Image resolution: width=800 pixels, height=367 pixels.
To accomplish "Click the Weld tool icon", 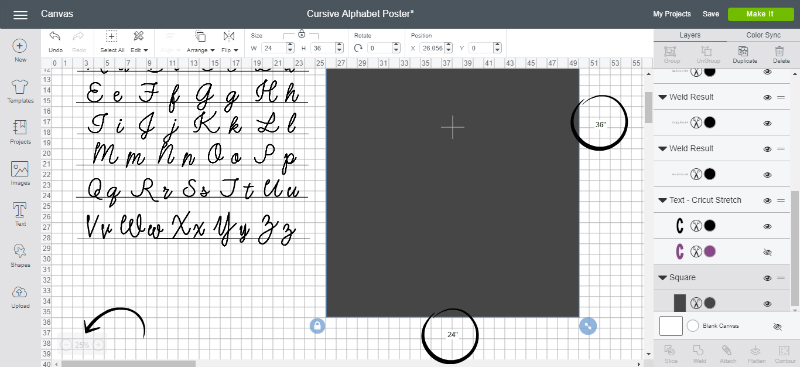I will point(698,350).
